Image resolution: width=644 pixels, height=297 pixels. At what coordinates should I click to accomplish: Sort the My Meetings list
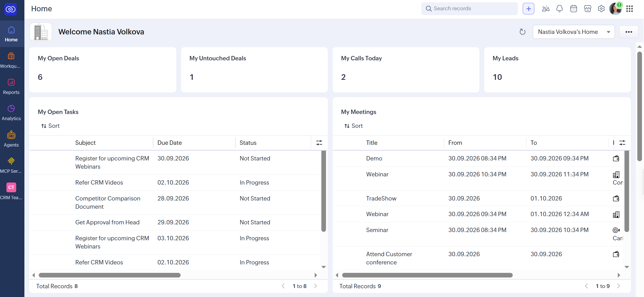click(353, 126)
